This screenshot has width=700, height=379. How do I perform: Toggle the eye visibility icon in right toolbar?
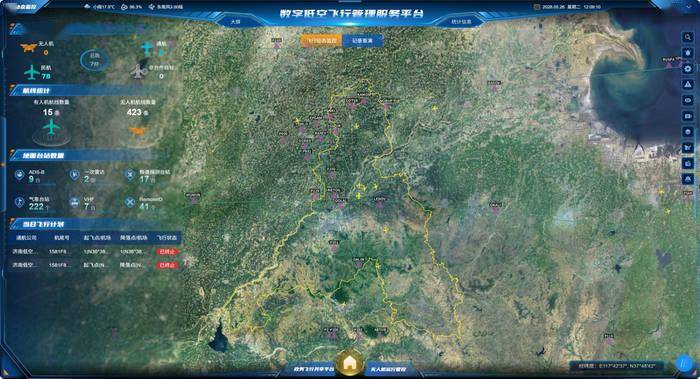pyautogui.click(x=688, y=100)
